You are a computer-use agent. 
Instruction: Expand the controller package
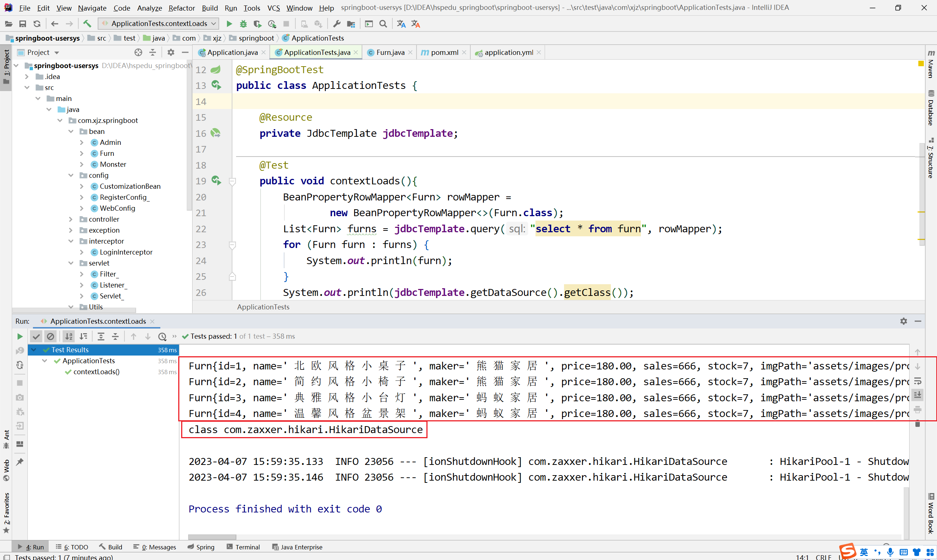pyautogui.click(x=71, y=219)
